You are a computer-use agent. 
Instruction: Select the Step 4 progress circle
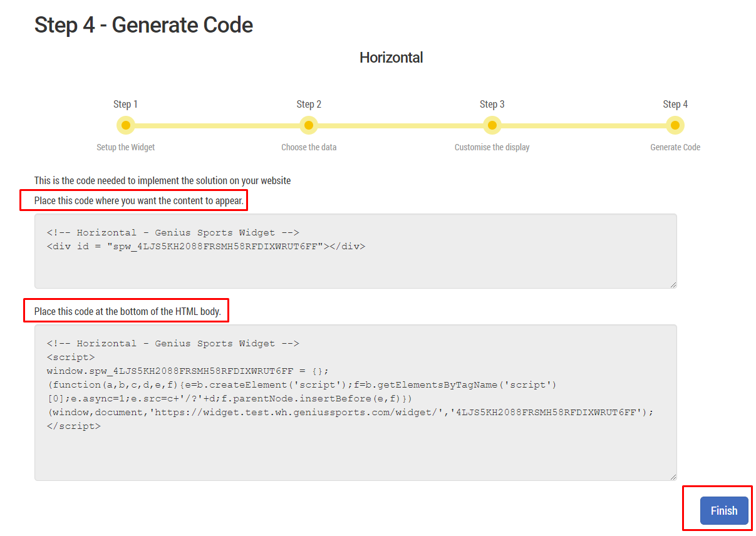[x=675, y=125]
